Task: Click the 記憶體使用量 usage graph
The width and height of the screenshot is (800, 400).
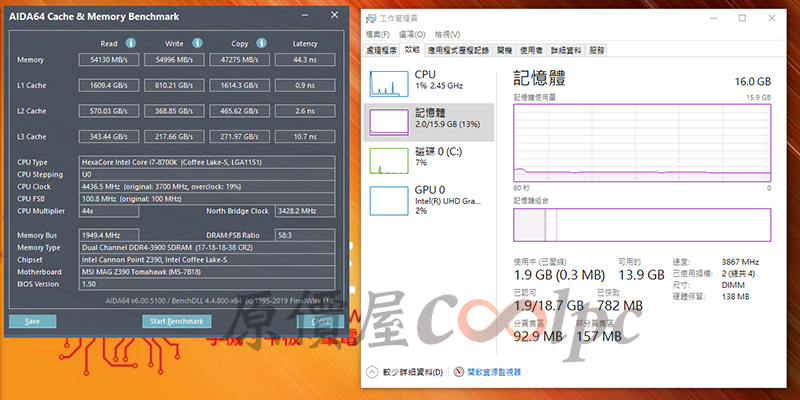Action: (x=642, y=143)
